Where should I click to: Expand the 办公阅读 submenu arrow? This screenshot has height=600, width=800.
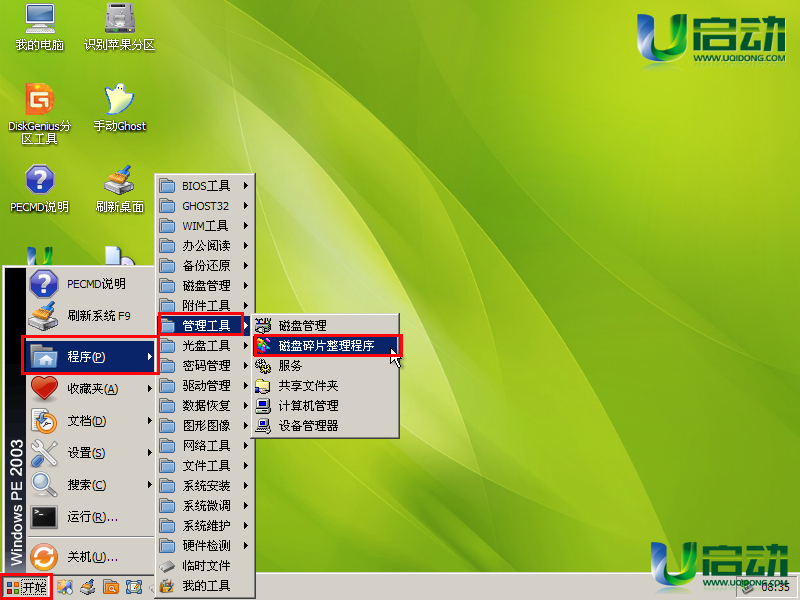tap(246, 245)
